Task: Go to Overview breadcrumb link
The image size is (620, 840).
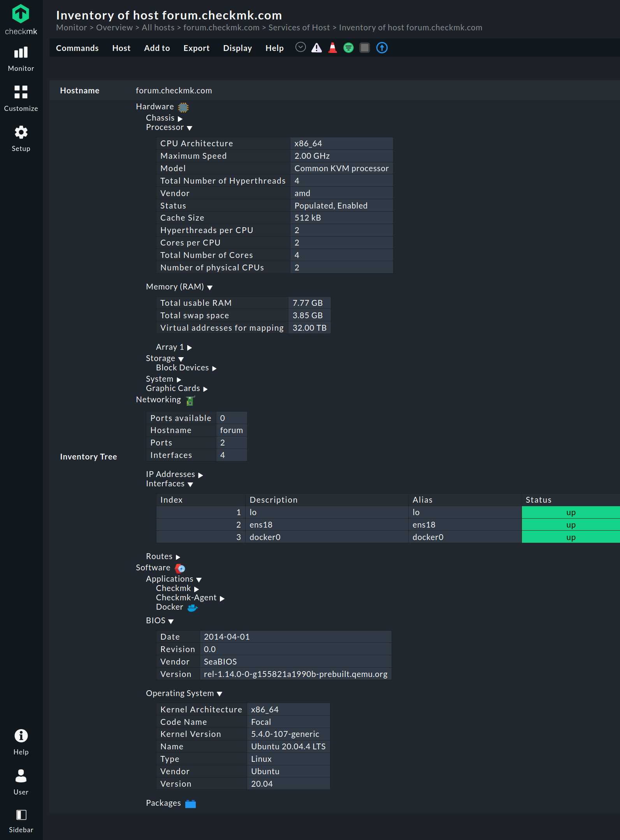Action: tap(114, 28)
